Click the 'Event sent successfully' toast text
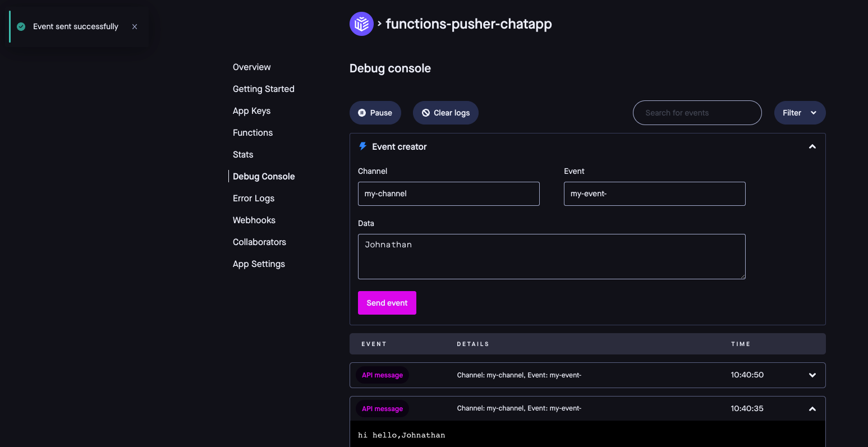This screenshot has height=447, width=868. click(x=76, y=26)
